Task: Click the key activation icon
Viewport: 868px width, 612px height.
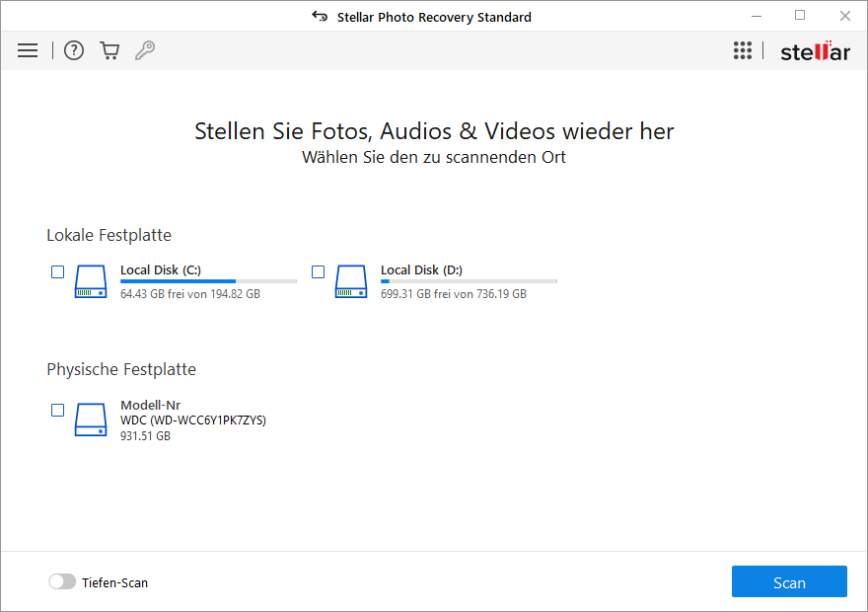Action: [x=145, y=50]
